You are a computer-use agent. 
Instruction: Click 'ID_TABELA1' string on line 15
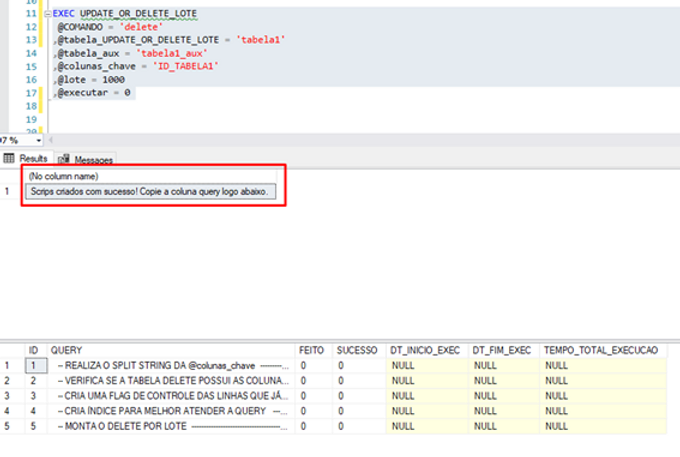[186, 66]
